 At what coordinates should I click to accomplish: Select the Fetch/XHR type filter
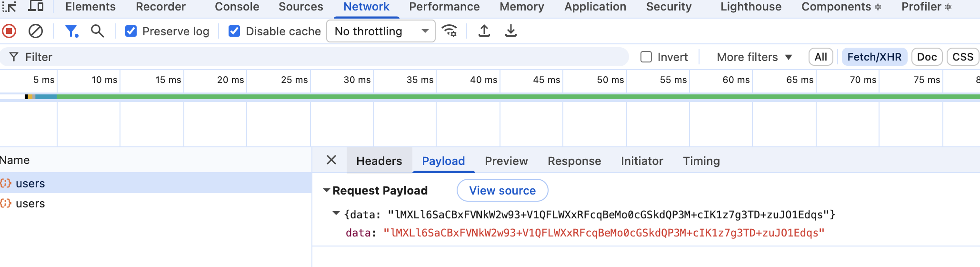874,57
